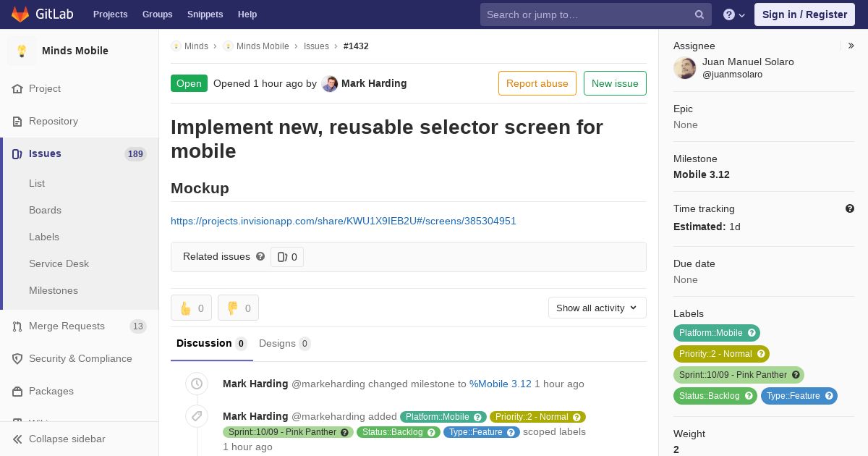
Task: Click Minds group icon in breadcrumb
Action: click(176, 46)
